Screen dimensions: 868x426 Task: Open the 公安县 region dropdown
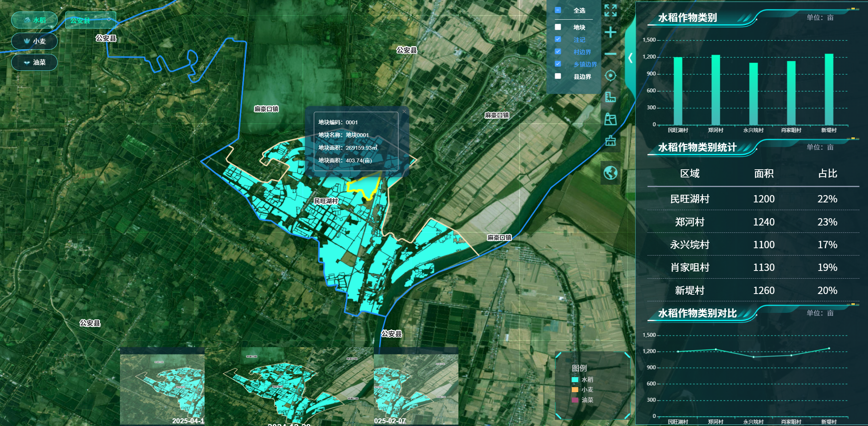[91, 20]
